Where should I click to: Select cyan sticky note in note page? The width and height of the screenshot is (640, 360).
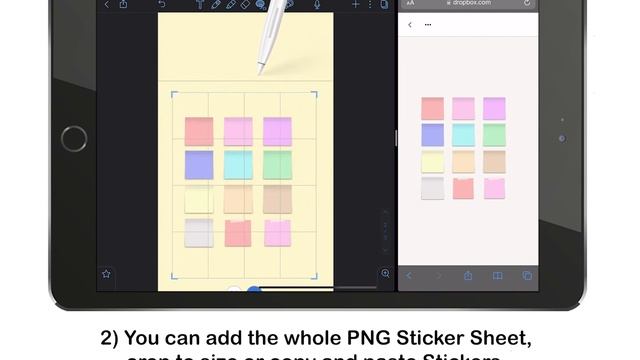238,165
